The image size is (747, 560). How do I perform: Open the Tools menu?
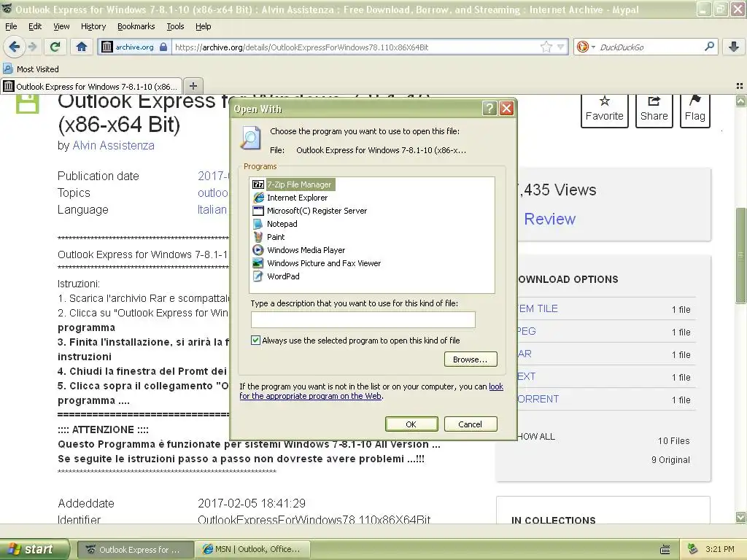(175, 26)
